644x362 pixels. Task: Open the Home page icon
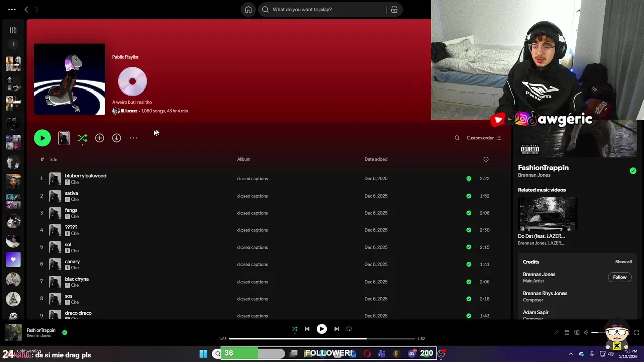click(x=248, y=9)
